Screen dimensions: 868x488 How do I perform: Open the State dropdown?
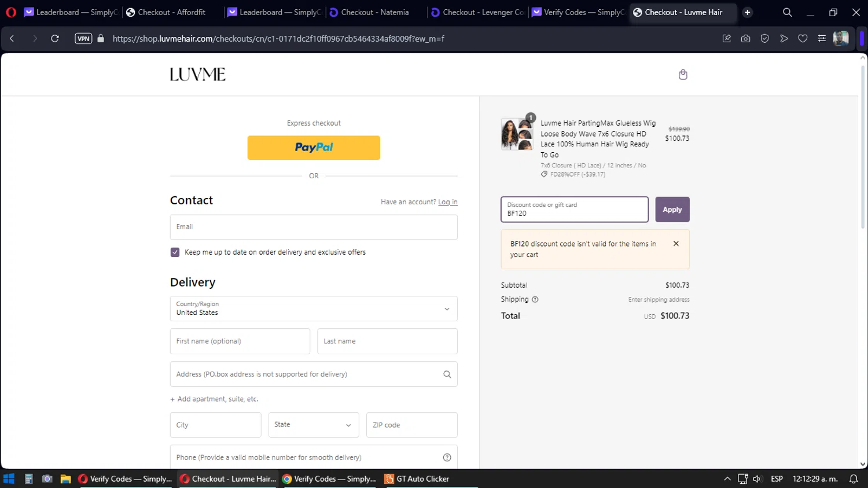click(x=314, y=425)
